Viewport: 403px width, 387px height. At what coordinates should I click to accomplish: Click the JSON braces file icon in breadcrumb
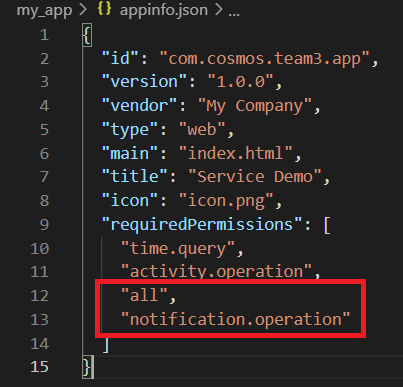(x=104, y=9)
